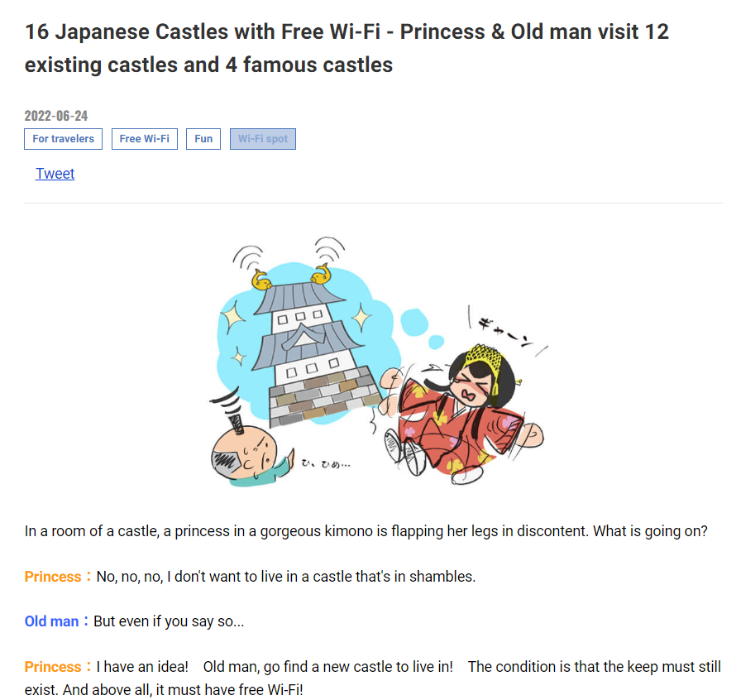
Task: Click the highlighted Wi-Fi spot tag
Action: (x=263, y=139)
